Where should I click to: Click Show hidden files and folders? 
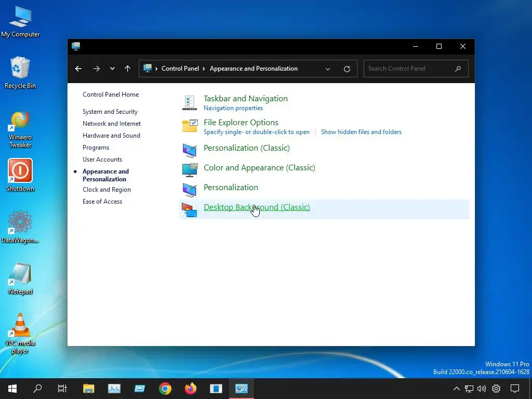pos(362,132)
